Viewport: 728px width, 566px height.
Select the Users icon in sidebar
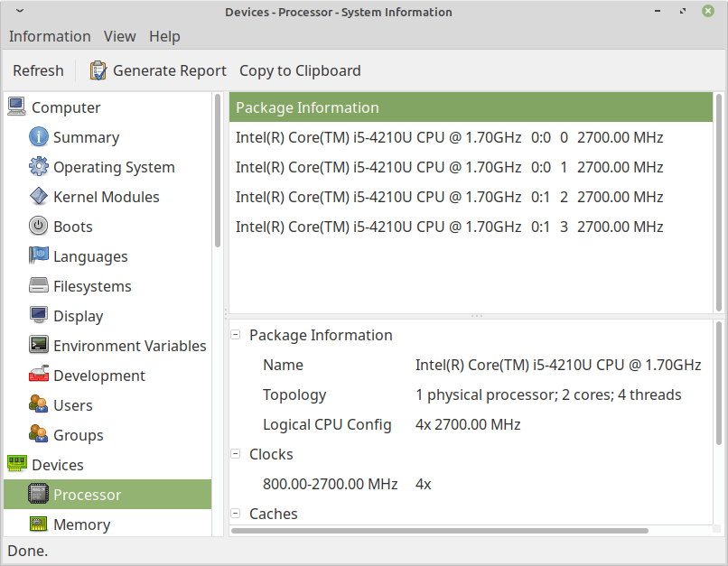click(x=38, y=405)
